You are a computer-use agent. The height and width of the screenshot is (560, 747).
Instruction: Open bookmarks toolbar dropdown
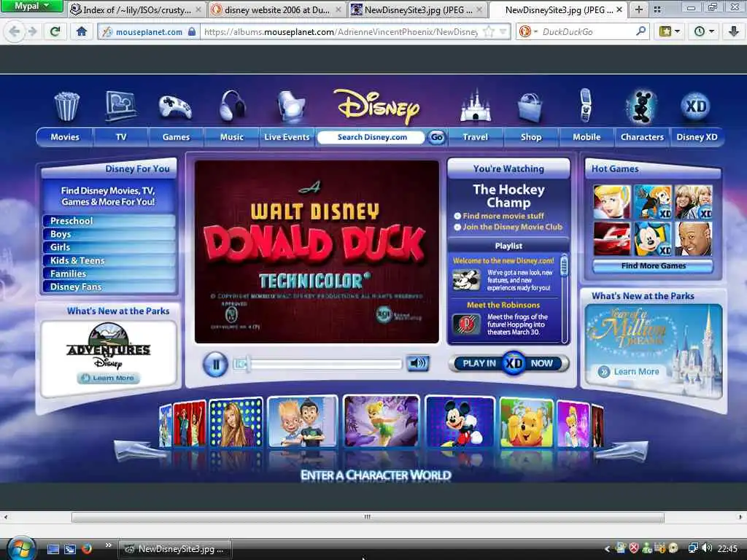670,31
